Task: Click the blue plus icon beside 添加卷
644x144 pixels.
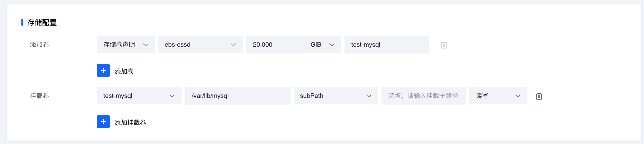Action: tap(103, 70)
